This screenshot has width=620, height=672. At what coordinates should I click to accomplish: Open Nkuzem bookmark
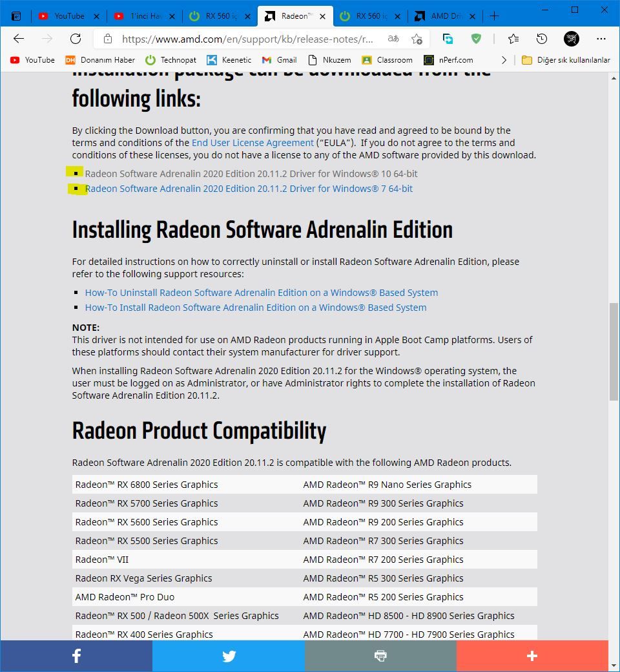point(329,60)
